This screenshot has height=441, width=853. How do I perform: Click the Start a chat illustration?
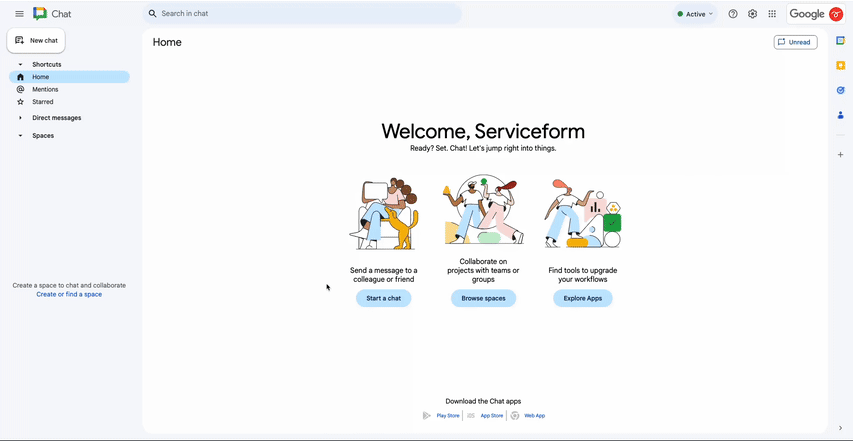click(x=384, y=215)
